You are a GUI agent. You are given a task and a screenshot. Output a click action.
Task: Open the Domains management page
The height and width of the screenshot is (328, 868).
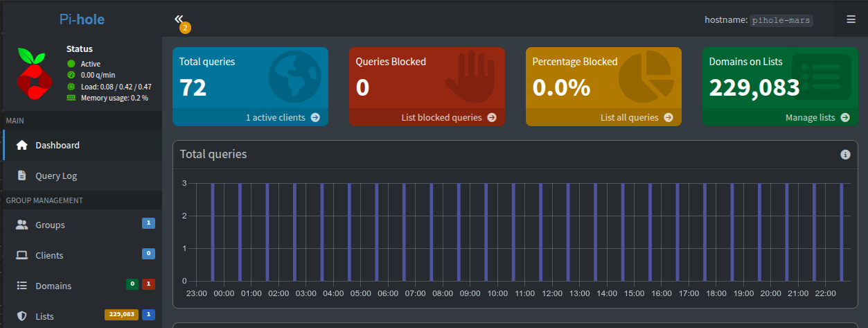53,286
